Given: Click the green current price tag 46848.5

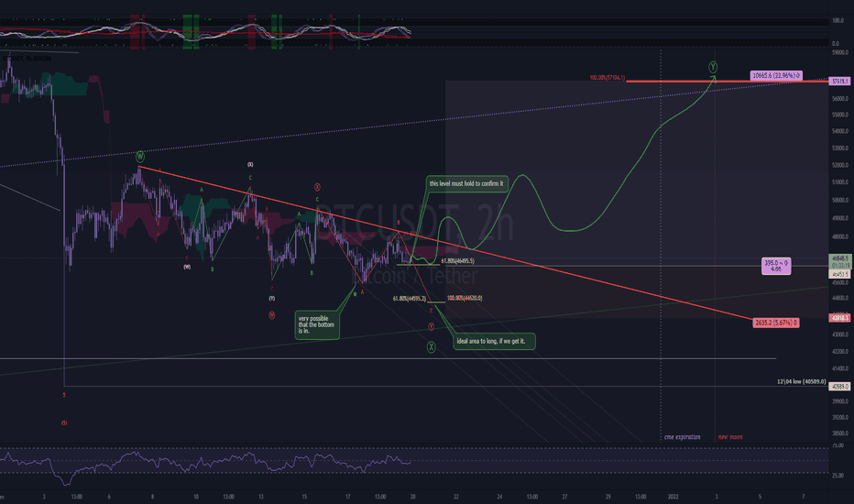Looking at the screenshot, I should pyautogui.click(x=839, y=258).
